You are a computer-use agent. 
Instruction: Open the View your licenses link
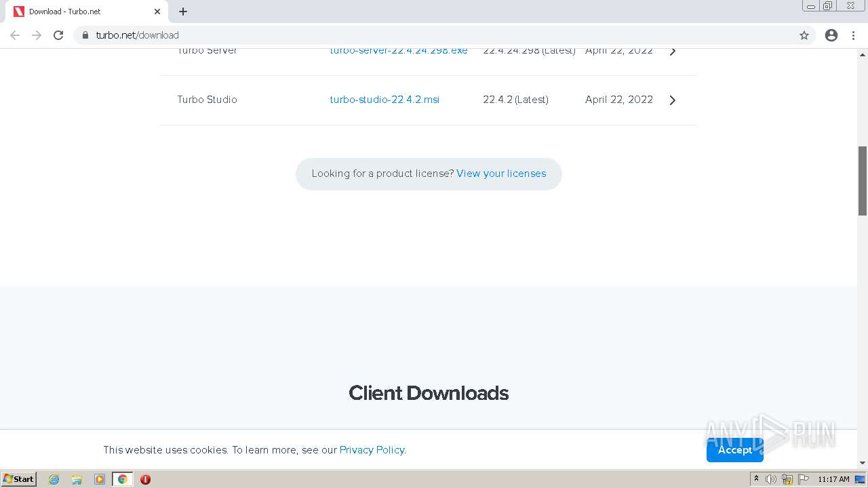click(x=501, y=174)
